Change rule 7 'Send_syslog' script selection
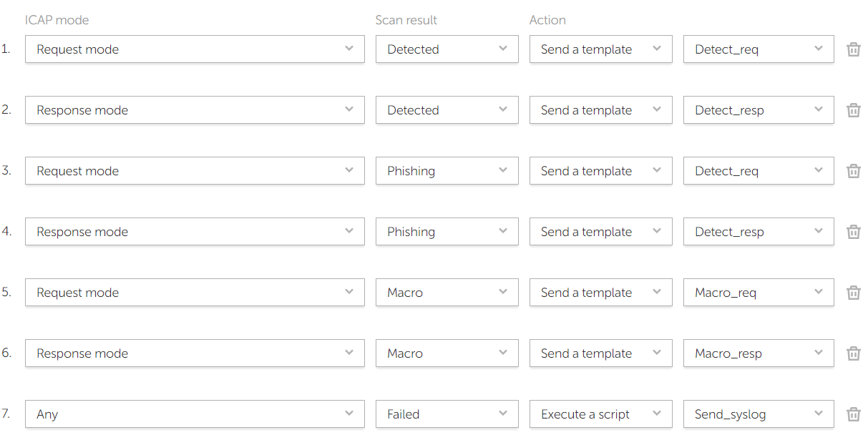The image size is (868, 435). 759,414
